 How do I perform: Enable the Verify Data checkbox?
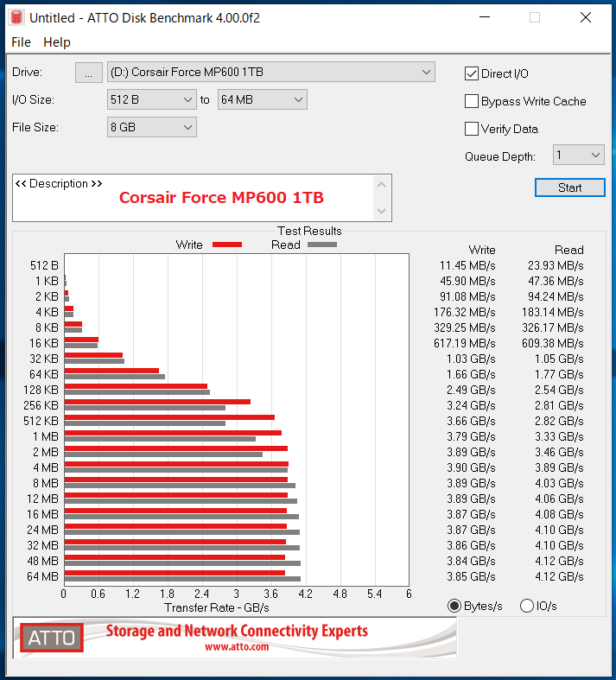click(x=472, y=129)
